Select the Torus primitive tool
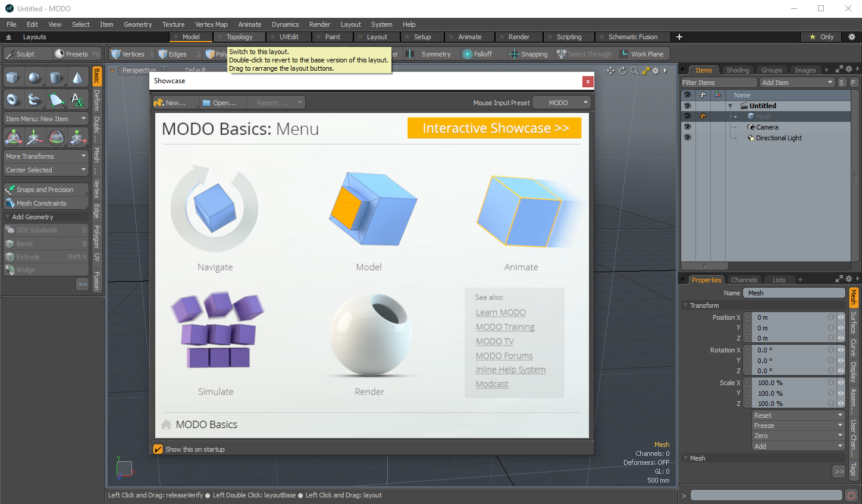 (12, 99)
